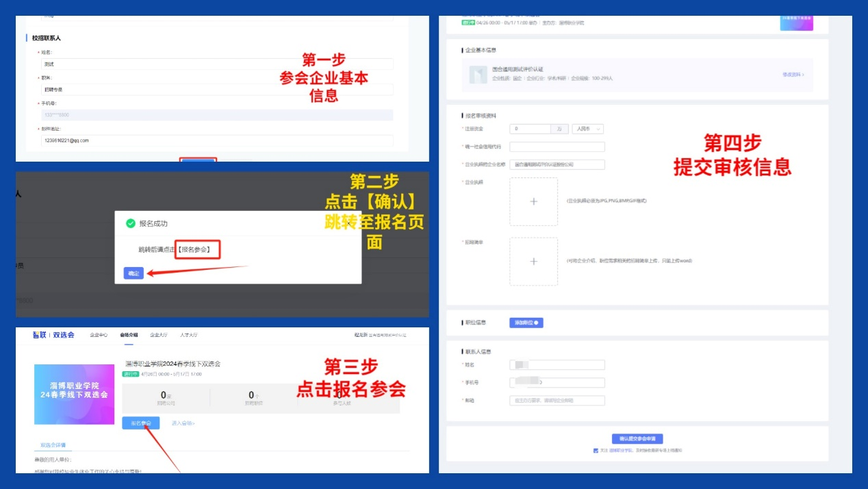Open the 人民币 currency dropdown
This screenshot has height=489, width=868.
(587, 129)
